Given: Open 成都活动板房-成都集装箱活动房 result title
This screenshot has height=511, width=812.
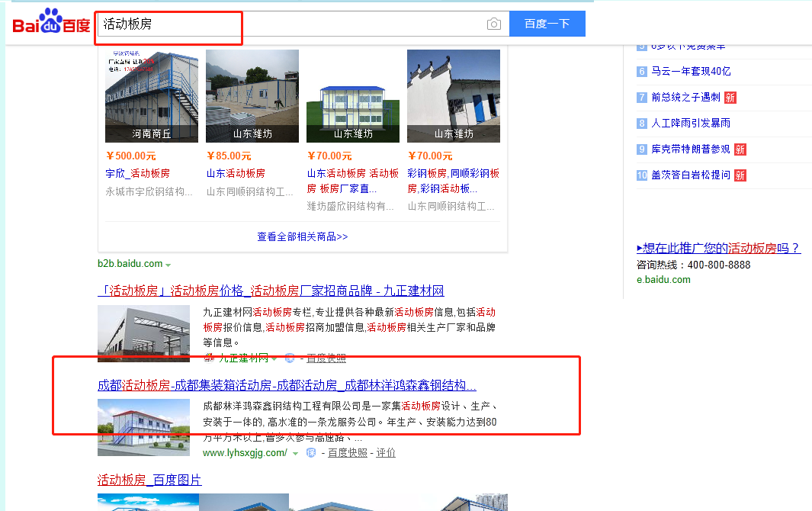Looking at the screenshot, I should click(x=287, y=386).
